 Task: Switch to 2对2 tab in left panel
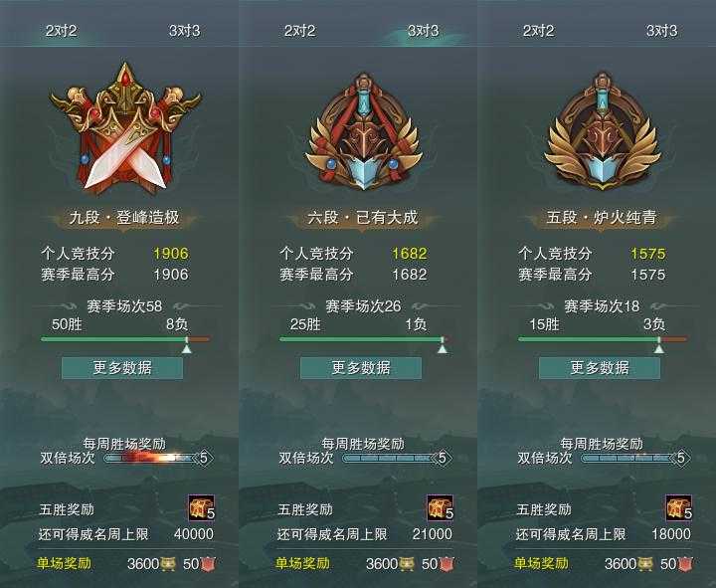(x=62, y=31)
